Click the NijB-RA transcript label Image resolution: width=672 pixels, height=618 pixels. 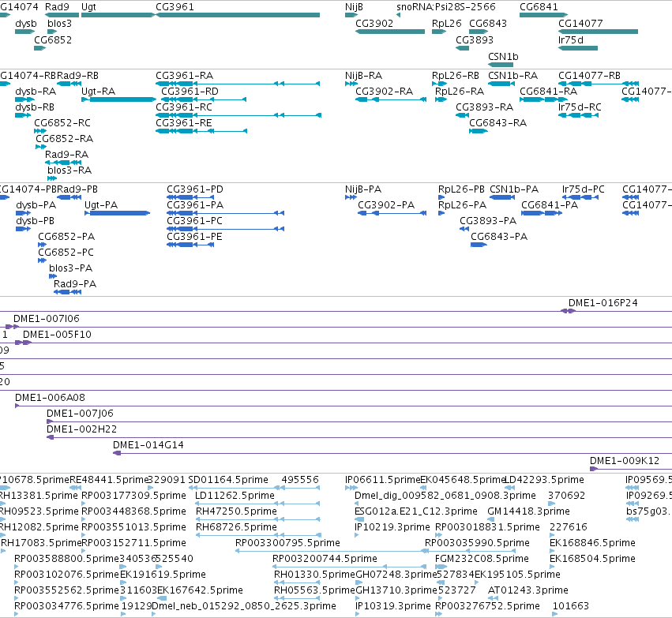tap(363, 76)
